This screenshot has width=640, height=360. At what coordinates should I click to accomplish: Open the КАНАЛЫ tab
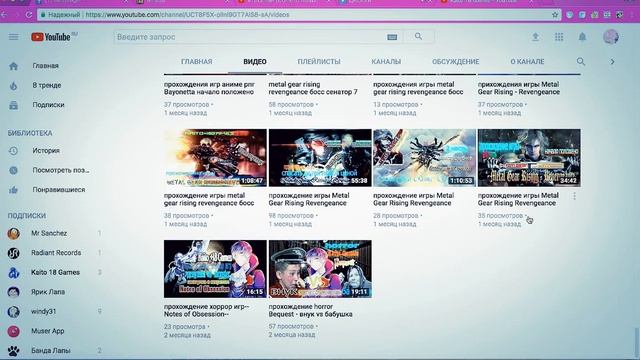386,62
